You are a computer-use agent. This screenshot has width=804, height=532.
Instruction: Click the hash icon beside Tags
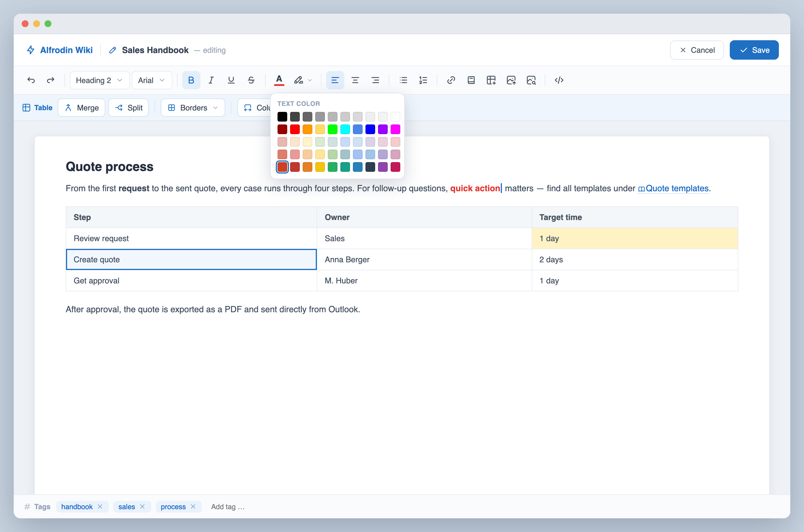(27, 507)
